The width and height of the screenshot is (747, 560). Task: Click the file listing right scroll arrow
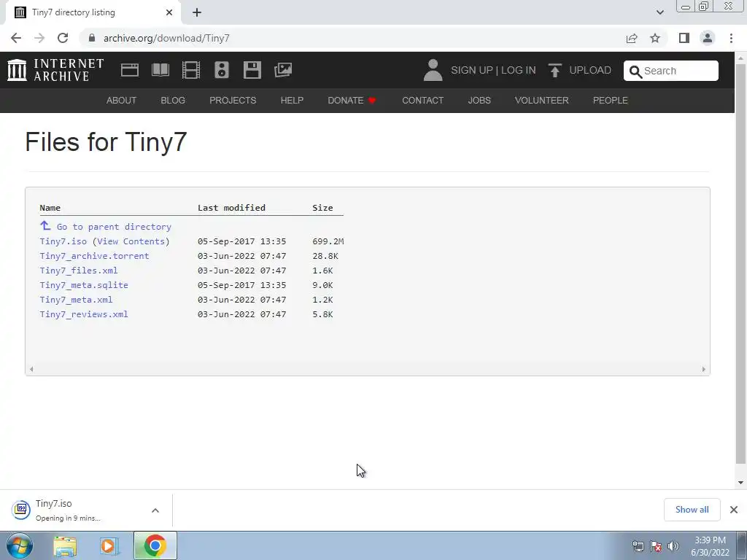[704, 369]
